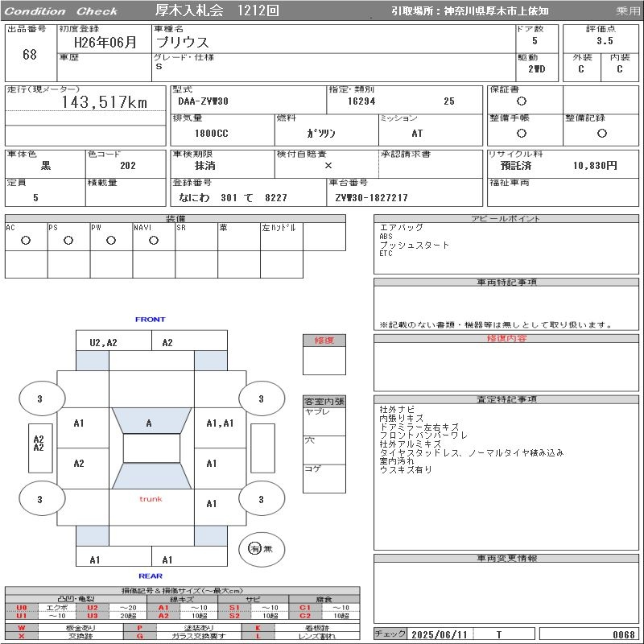Click the recycle status '預託済'

point(516,166)
